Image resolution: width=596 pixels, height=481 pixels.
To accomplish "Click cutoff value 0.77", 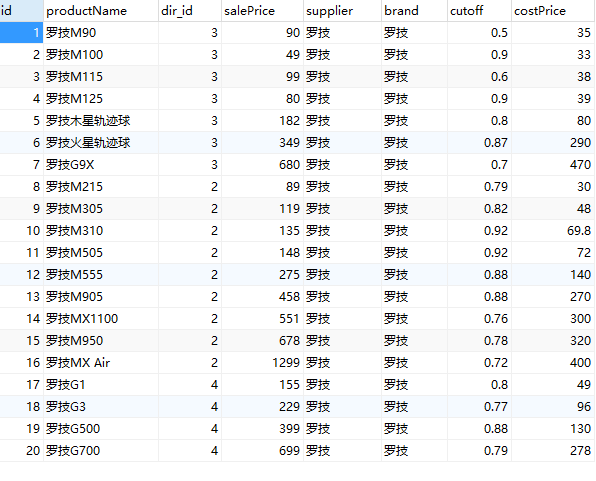I will point(496,407).
